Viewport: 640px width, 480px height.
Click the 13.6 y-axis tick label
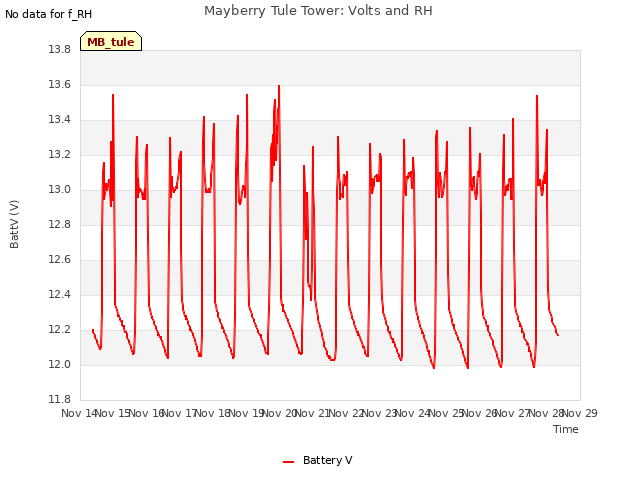click(x=60, y=85)
